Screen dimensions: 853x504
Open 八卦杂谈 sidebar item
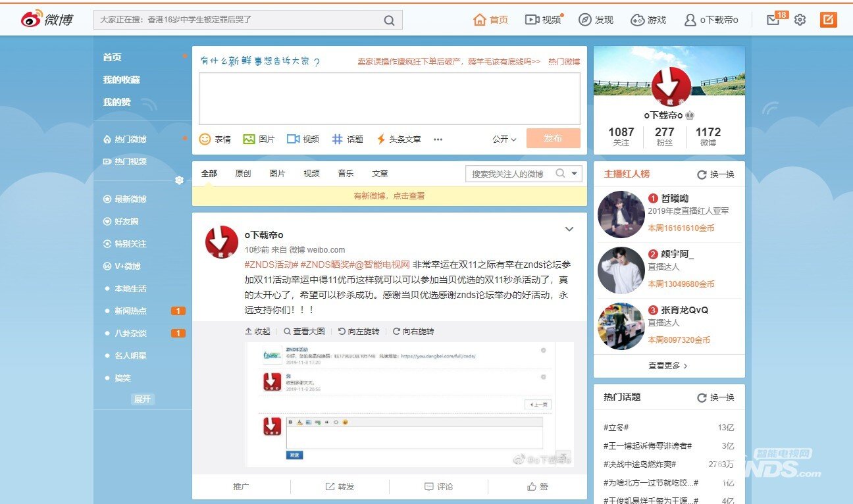130,333
